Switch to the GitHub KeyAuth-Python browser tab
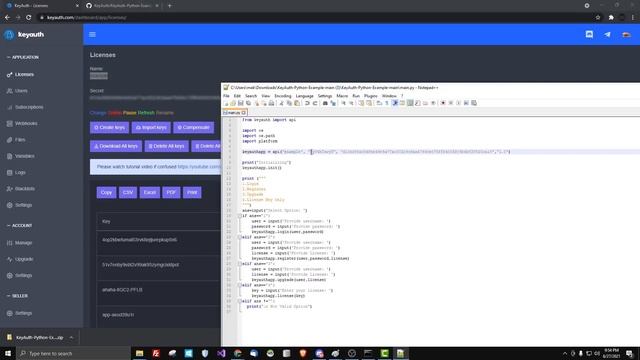640x360 pixels. click(x=122, y=6)
